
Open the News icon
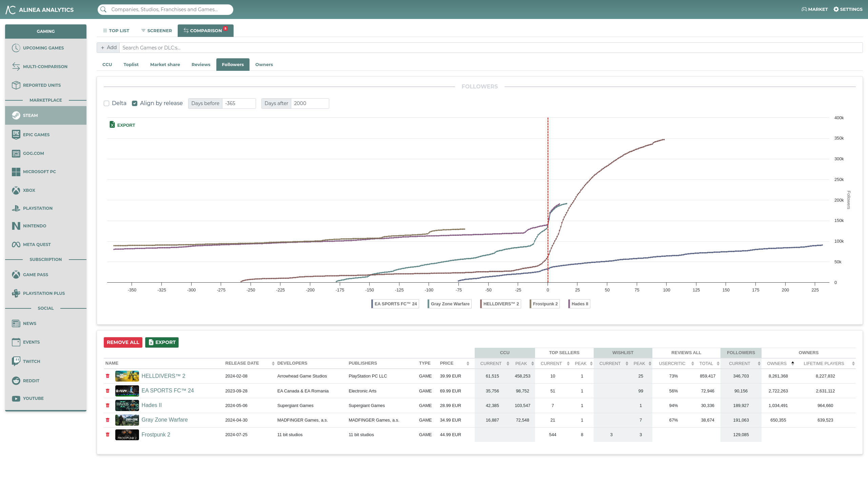coord(16,323)
